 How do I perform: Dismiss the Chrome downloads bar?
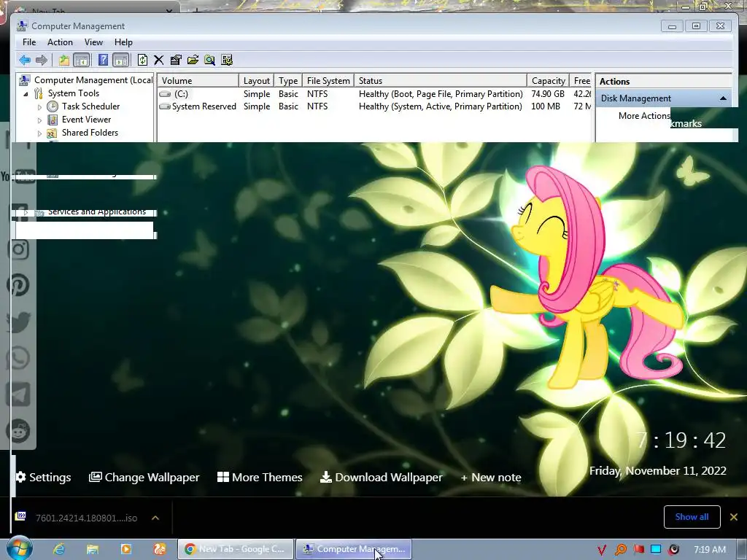(734, 517)
